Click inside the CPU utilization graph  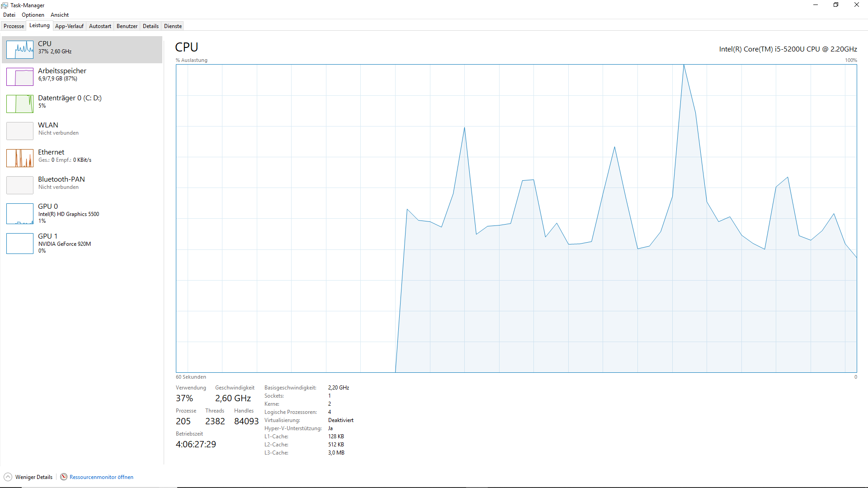click(x=516, y=218)
